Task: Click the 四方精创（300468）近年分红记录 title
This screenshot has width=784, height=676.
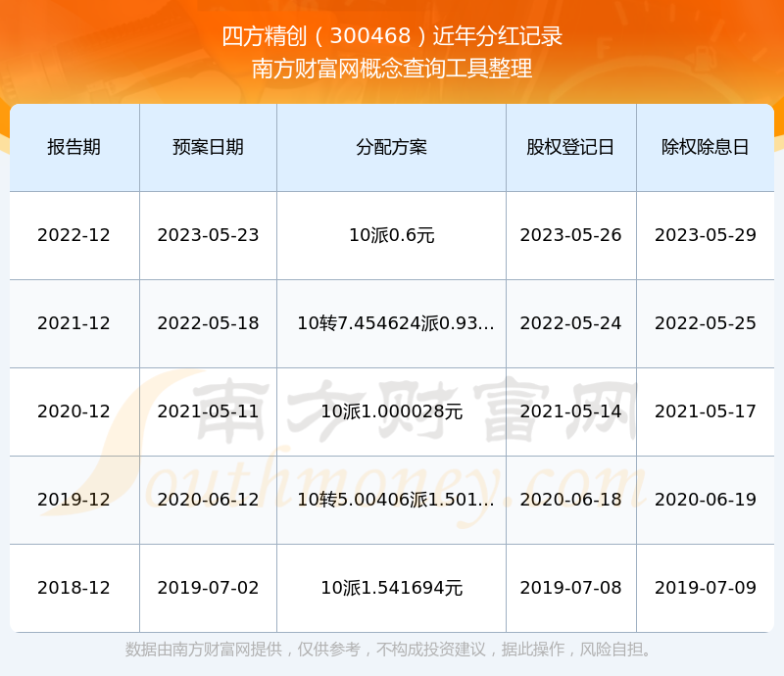Action: 392,36
